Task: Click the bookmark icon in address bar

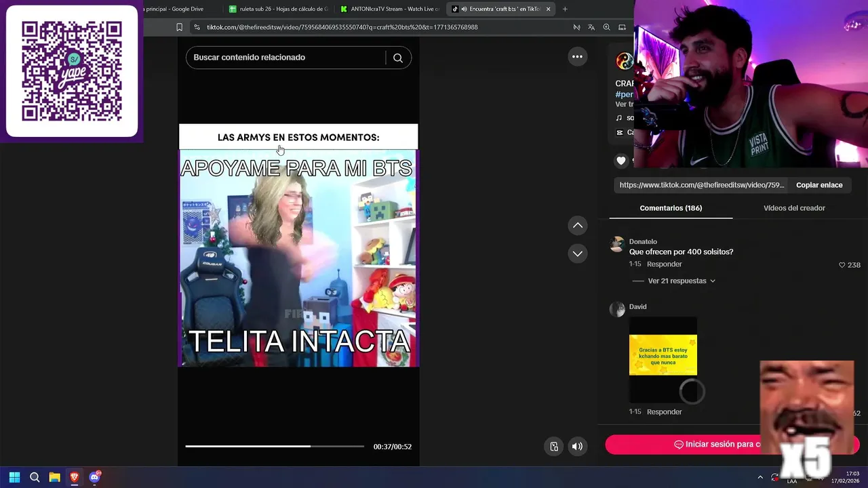Action: (x=179, y=27)
